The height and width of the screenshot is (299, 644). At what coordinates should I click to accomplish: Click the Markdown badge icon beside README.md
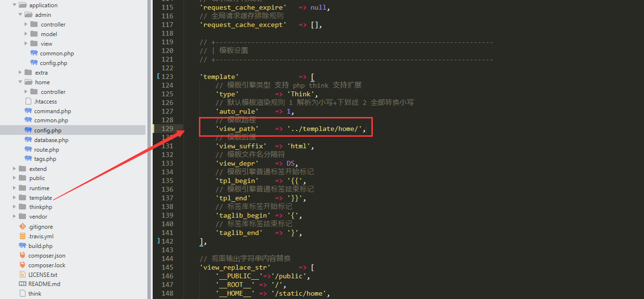tap(23, 284)
